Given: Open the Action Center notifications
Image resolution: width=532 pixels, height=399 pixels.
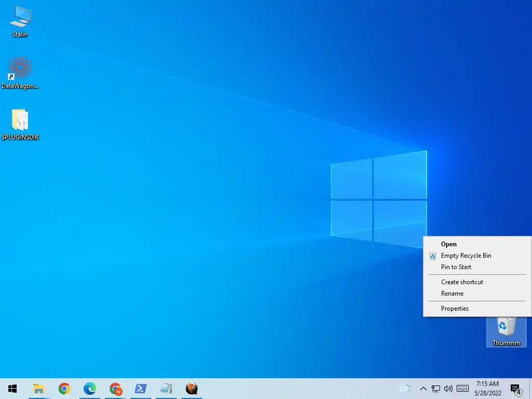Looking at the screenshot, I should (x=516, y=389).
